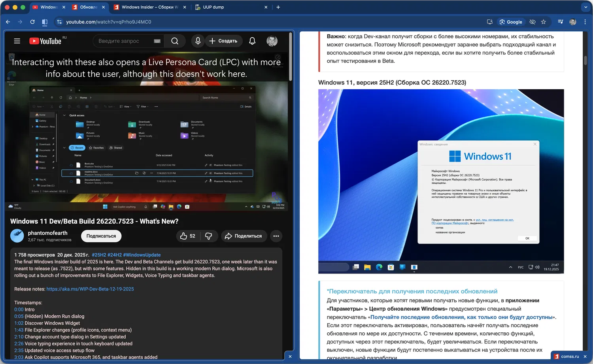Reload the current page

pos(32,22)
